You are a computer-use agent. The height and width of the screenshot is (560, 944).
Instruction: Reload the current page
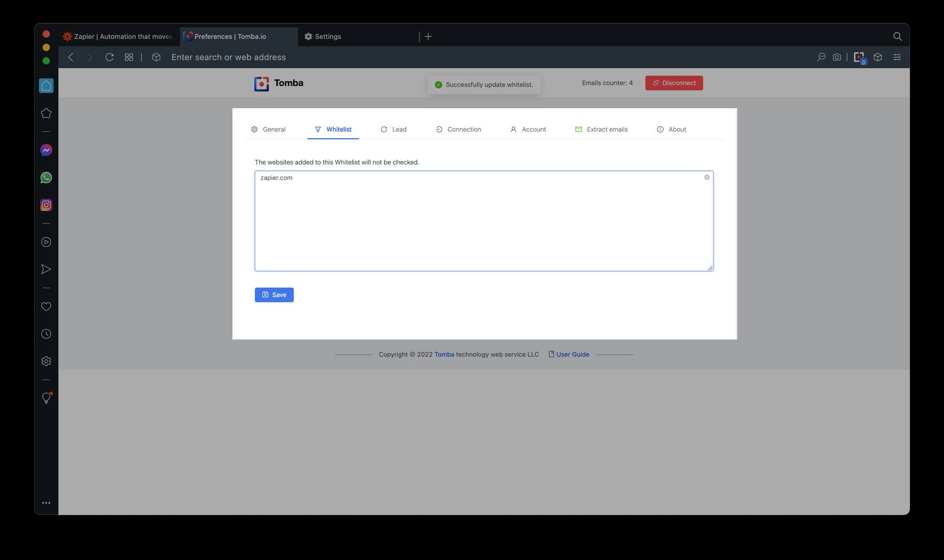[109, 57]
